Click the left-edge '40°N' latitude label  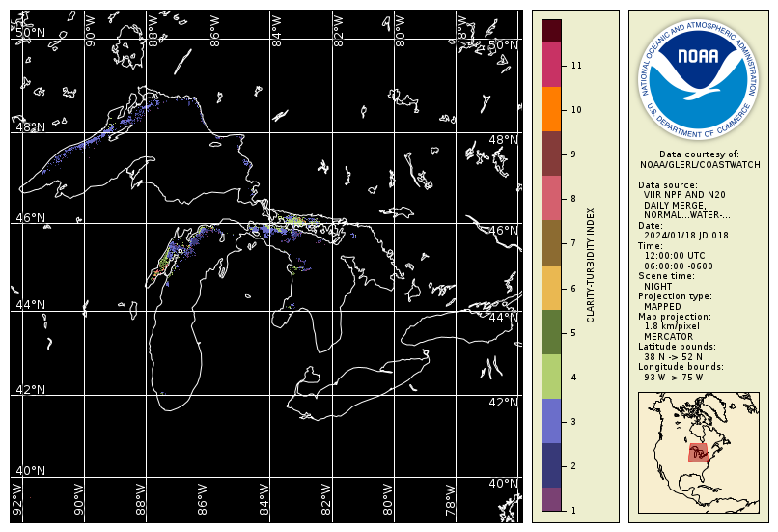click(30, 471)
